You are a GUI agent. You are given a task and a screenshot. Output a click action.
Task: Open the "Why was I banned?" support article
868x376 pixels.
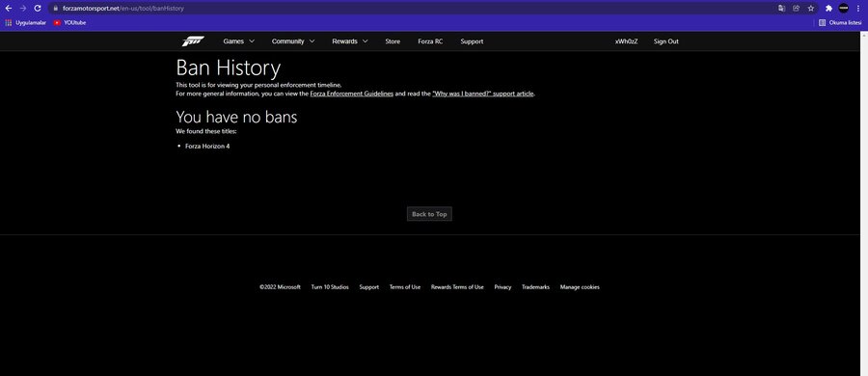point(483,94)
